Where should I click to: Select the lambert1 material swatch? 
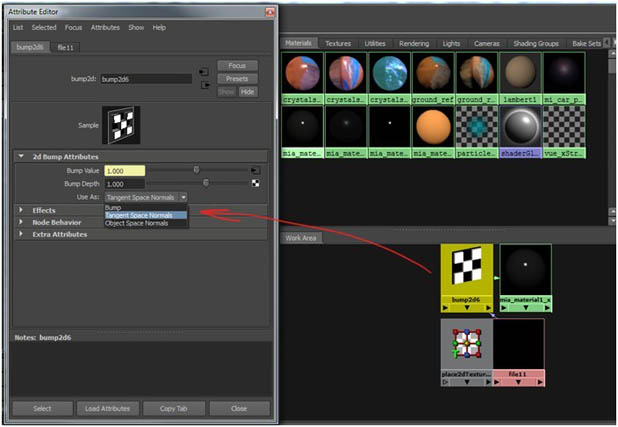click(x=520, y=74)
